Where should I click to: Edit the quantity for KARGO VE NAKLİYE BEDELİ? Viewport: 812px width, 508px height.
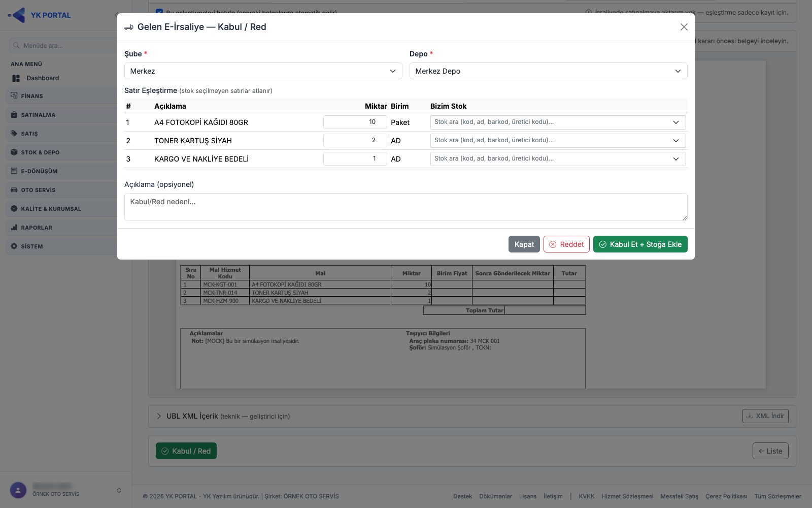pos(355,159)
